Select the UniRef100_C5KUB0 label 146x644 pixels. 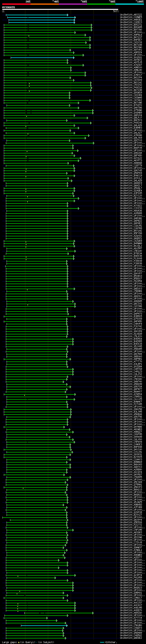[x=131, y=626]
